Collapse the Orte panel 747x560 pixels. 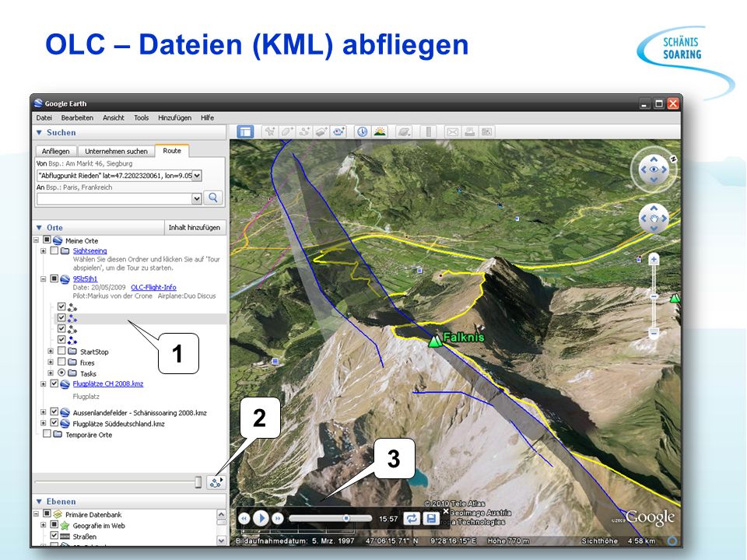(x=39, y=228)
